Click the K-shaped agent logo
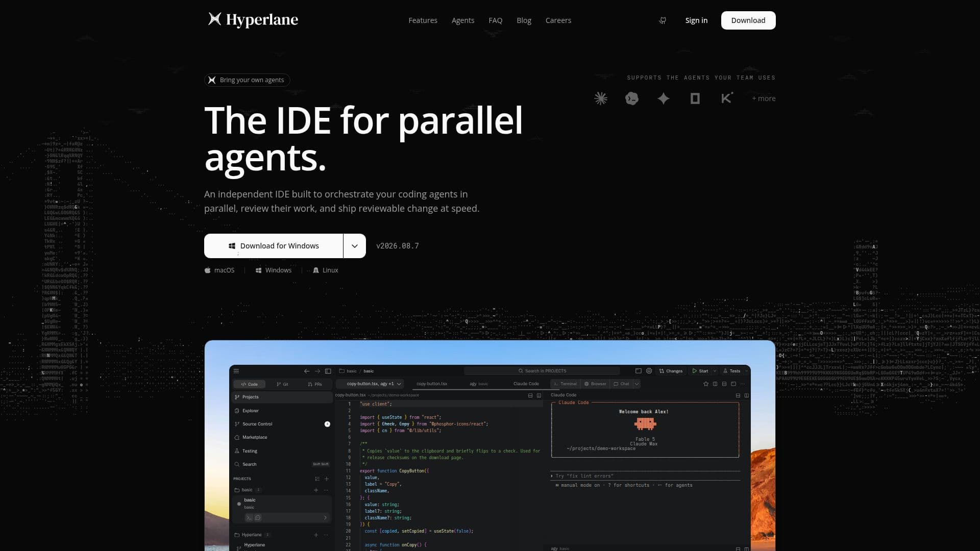The height and width of the screenshot is (551, 980). pos(727,98)
